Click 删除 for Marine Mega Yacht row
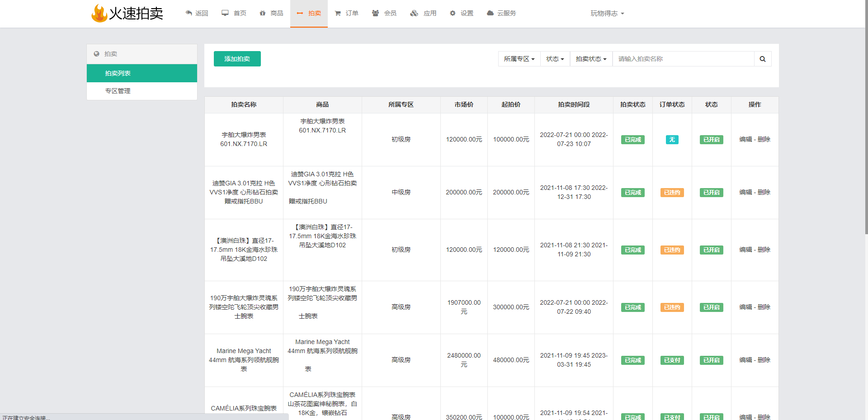Screen dimensions: 868x420 764,360
